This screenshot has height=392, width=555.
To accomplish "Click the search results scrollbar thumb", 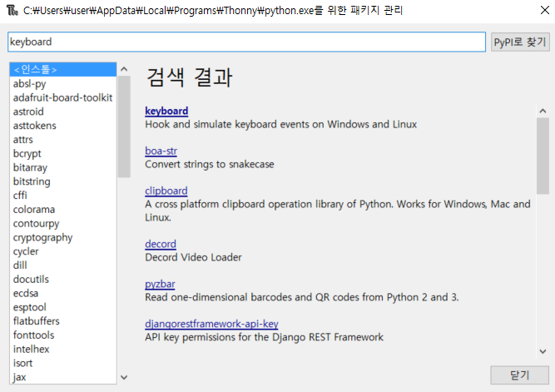I will tap(543, 156).
